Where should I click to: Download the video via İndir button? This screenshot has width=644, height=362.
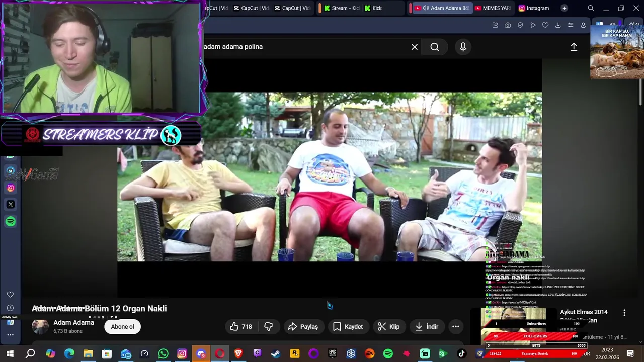pos(427,327)
